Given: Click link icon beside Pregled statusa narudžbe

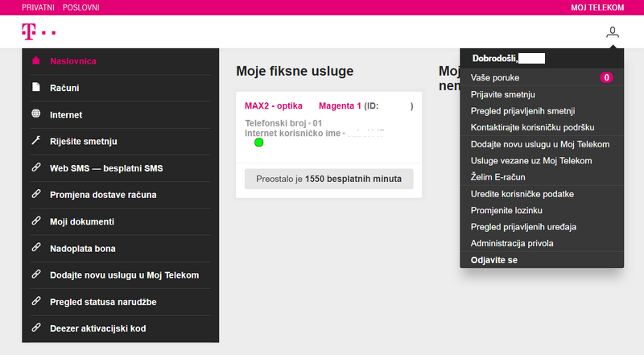Looking at the screenshot, I should click(x=36, y=301).
